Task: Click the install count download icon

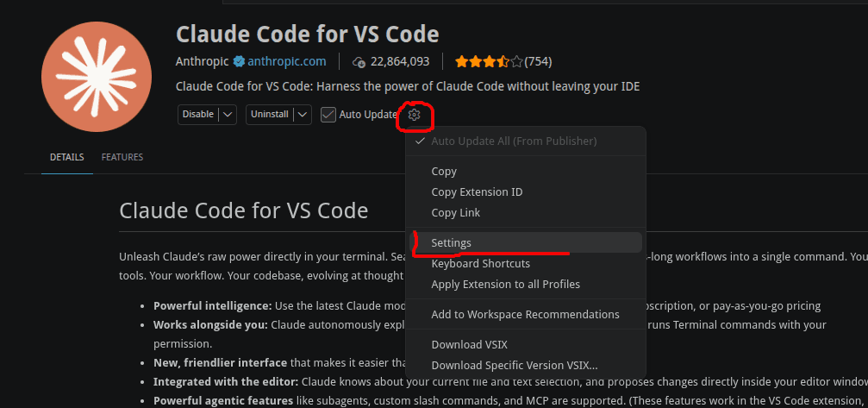Action: click(x=359, y=61)
